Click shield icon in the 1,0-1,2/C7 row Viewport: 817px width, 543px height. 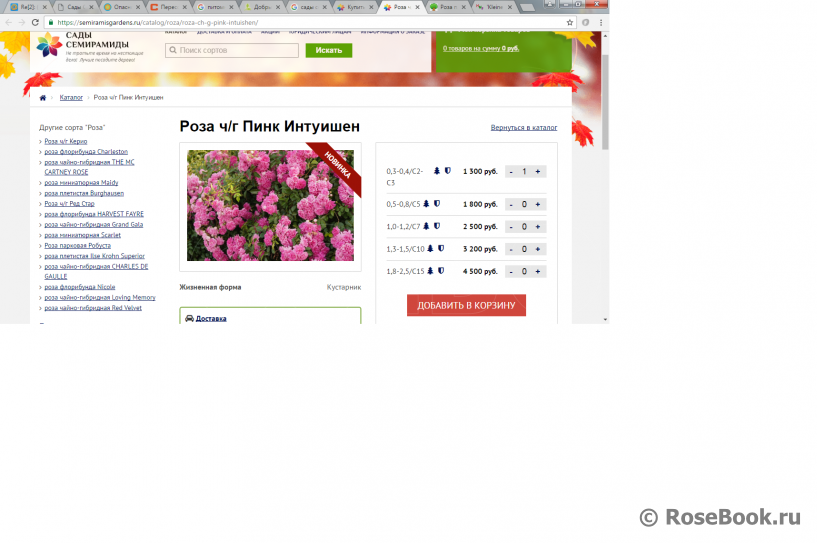click(437, 226)
